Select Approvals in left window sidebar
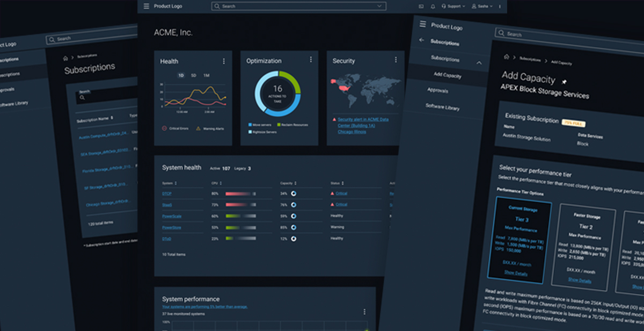The image size is (644, 331). tap(7, 89)
